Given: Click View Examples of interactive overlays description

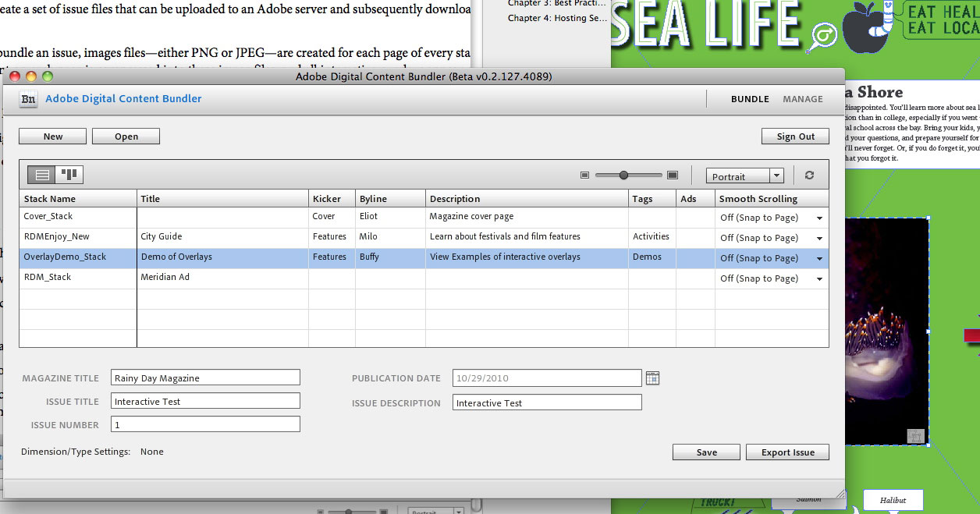Looking at the screenshot, I should [x=505, y=257].
